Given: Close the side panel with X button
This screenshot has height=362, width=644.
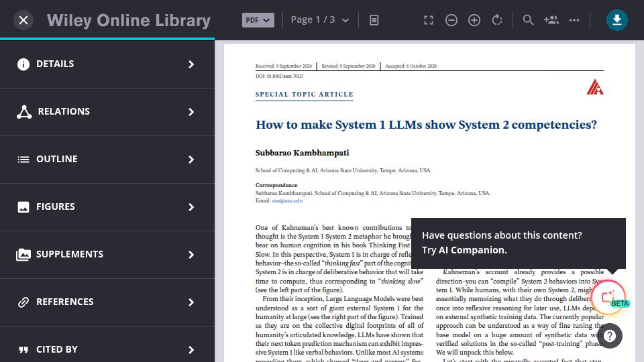Looking at the screenshot, I should (23, 20).
